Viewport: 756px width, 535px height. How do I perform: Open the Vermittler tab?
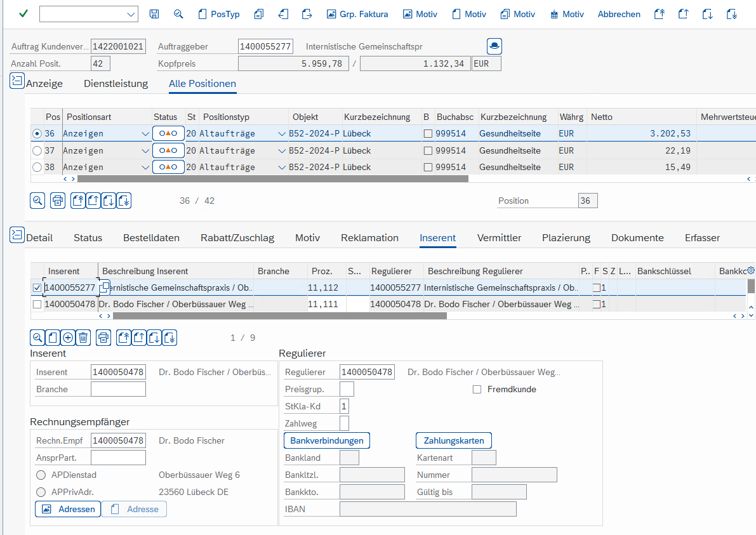click(499, 237)
